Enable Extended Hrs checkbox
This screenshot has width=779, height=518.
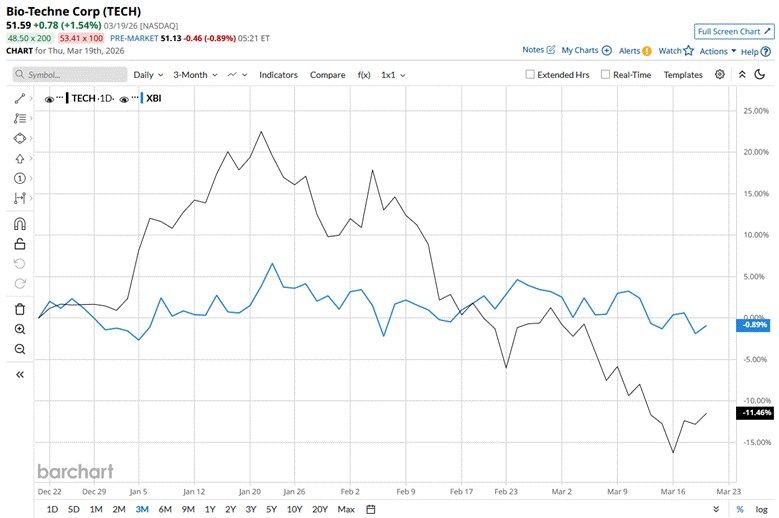(x=530, y=74)
